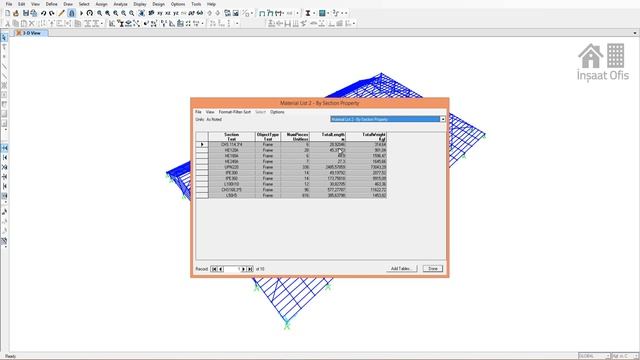The height and width of the screenshot is (360, 640).
Task: Click the Undo arrow icon
Action: [43, 13]
